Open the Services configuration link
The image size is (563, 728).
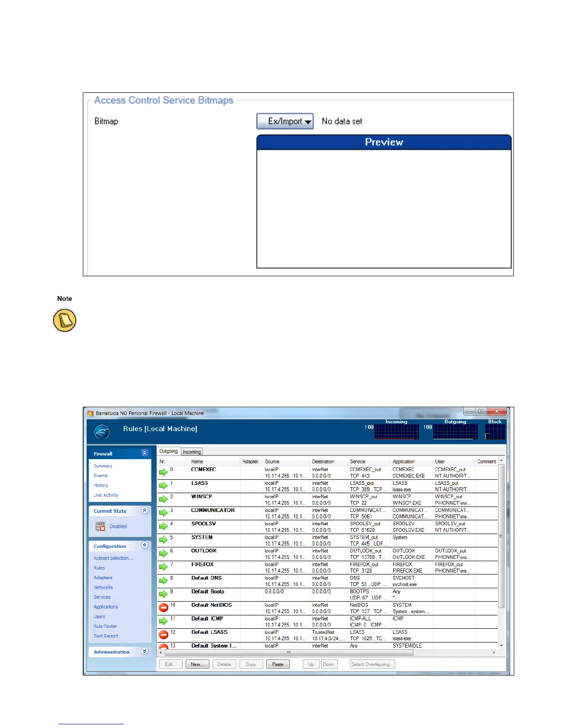[102, 597]
